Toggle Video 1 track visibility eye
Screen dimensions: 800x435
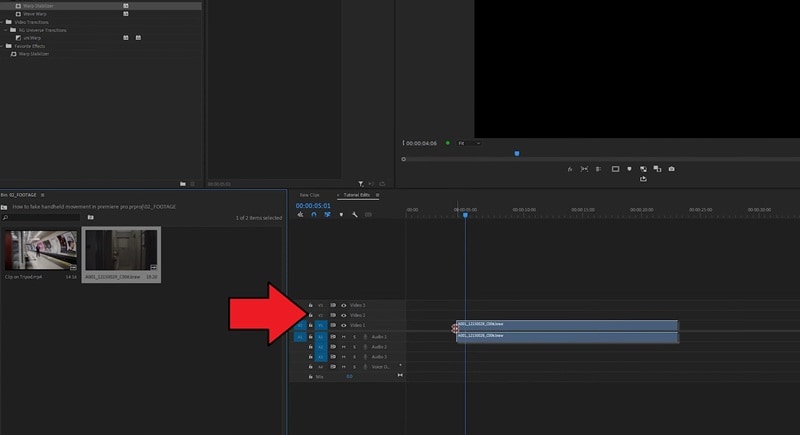[x=343, y=325]
